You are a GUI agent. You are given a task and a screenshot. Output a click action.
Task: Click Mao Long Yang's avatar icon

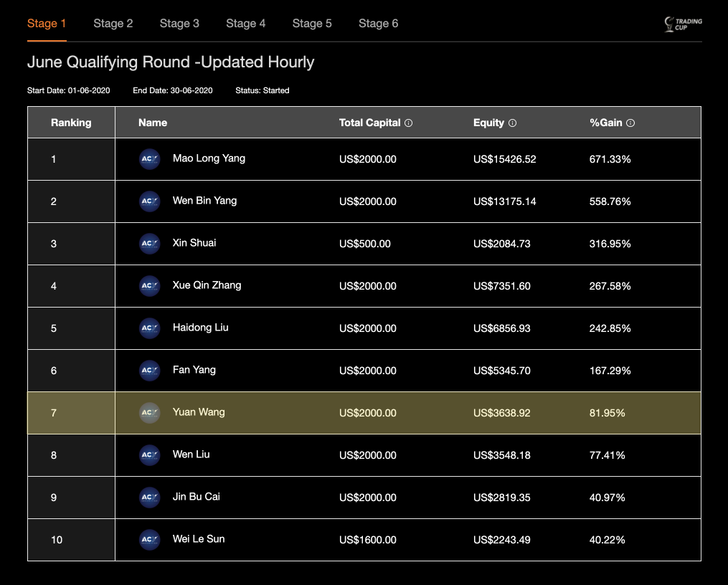pyautogui.click(x=149, y=159)
